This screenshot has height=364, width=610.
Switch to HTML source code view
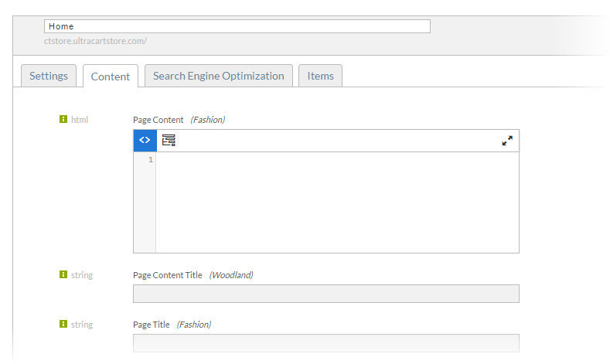145,141
